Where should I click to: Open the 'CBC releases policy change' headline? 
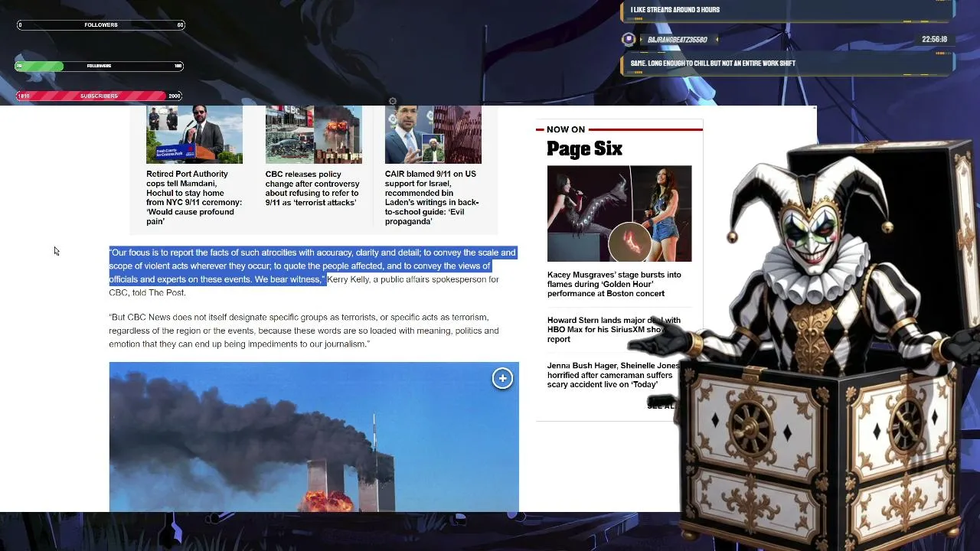pos(312,188)
